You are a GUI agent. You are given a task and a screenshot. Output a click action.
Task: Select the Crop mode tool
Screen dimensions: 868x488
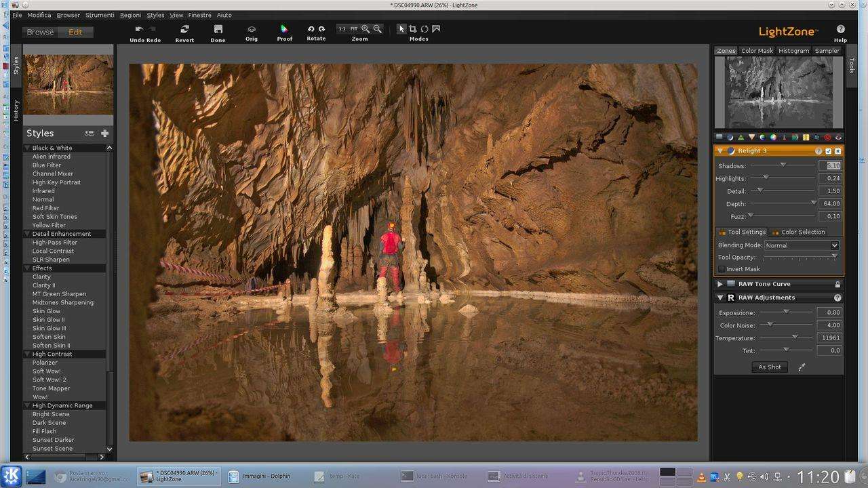click(x=412, y=29)
